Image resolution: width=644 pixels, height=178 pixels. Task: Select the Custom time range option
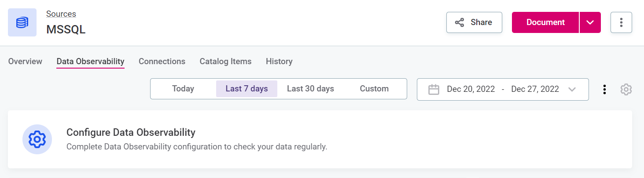tap(374, 89)
